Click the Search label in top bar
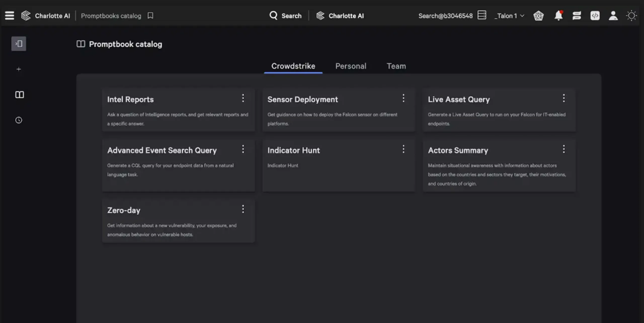644x323 pixels. [x=291, y=16]
